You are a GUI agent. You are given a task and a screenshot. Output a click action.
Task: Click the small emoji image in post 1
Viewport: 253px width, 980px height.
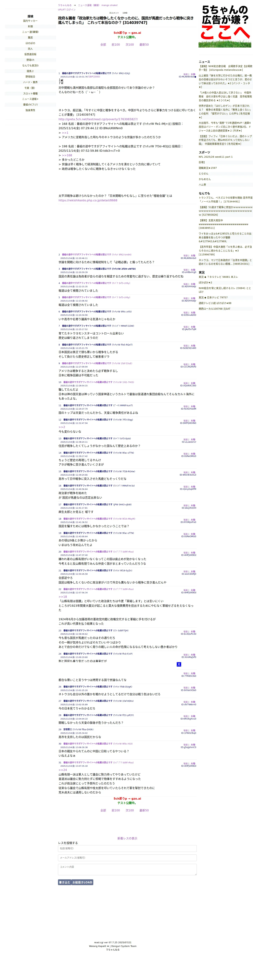(x=61, y=81)
